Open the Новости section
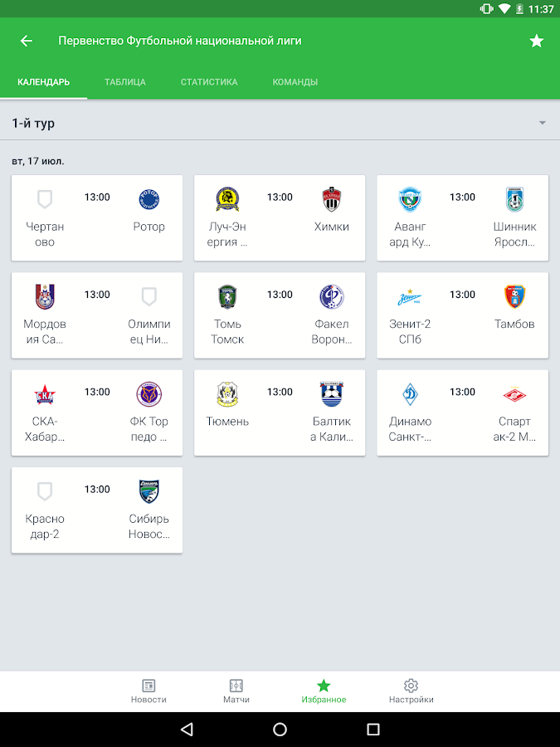This screenshot has height=747, width=560. click(149, 691)
